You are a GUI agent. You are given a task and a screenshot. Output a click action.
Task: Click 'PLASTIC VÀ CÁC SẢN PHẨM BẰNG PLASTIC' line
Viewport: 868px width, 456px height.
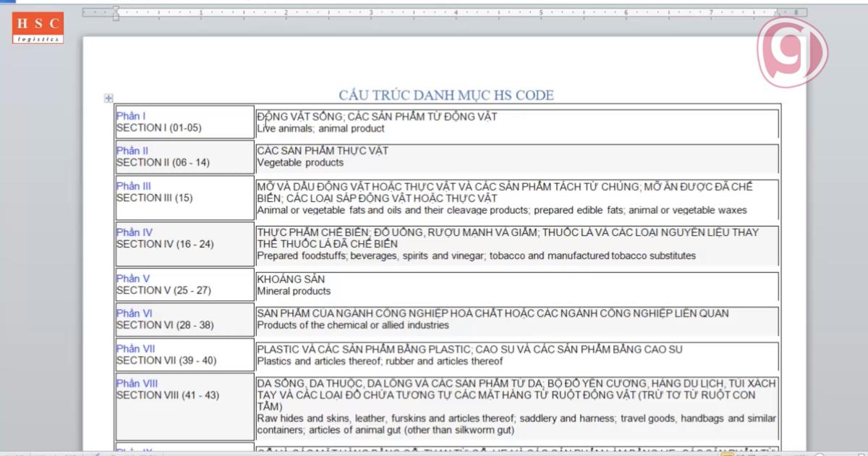(x=469, y=350)
